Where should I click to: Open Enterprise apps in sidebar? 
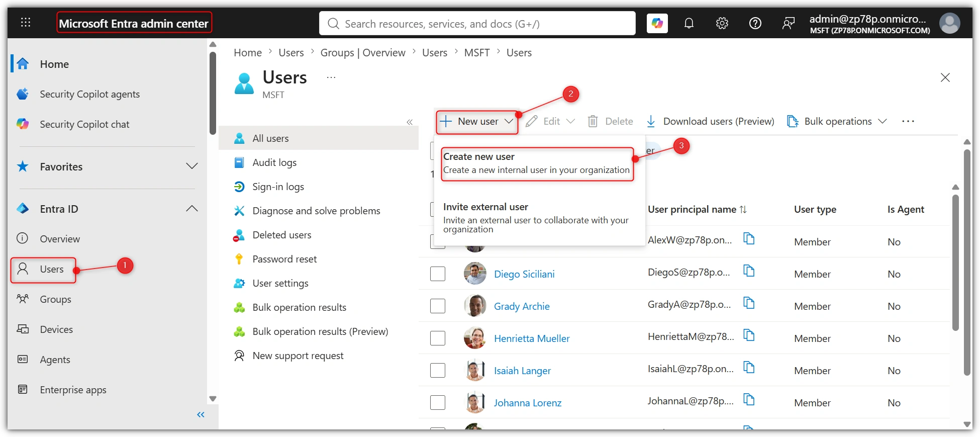tap(73, 390)
